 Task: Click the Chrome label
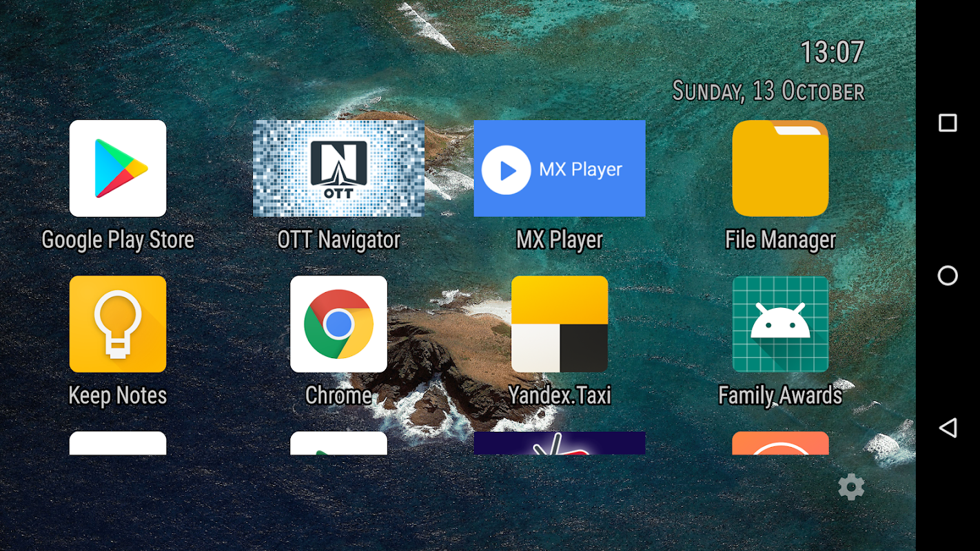pyautogui.click(x=338, y=395)
